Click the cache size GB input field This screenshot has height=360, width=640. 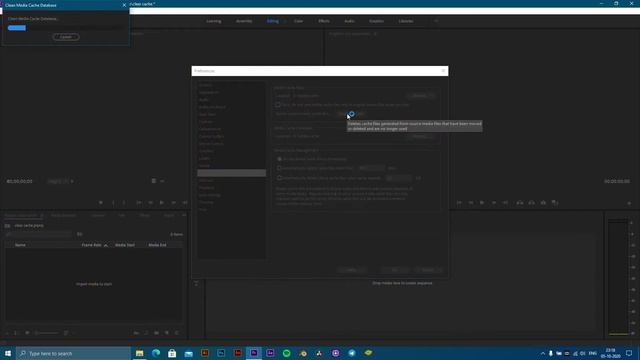click(399, 178)
